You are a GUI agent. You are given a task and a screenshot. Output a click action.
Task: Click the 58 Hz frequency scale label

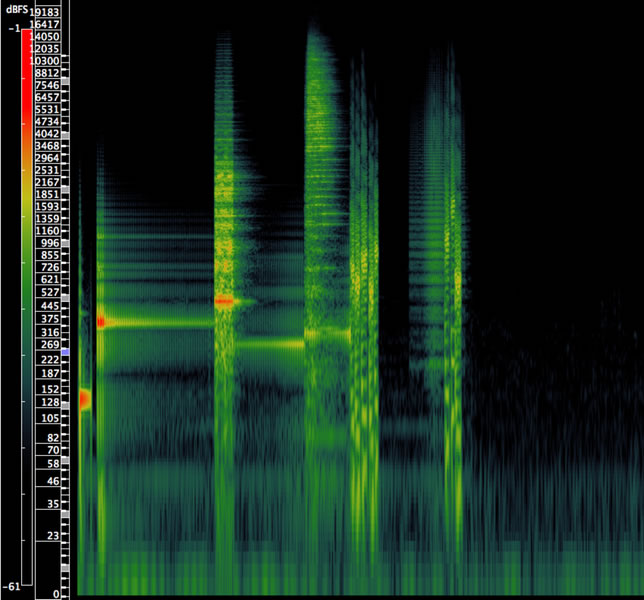click(x=52, y=464)
